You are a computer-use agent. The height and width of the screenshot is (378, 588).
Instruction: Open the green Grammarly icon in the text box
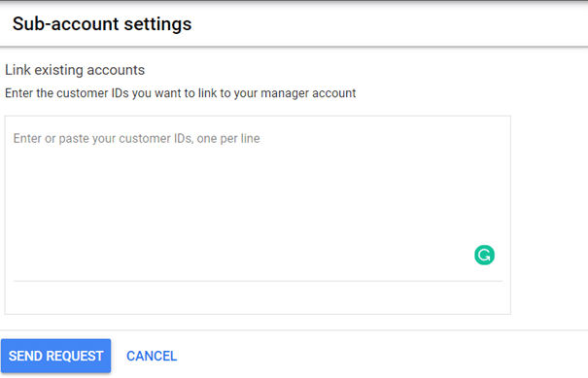pyautogui.click(x=484, y=255)
